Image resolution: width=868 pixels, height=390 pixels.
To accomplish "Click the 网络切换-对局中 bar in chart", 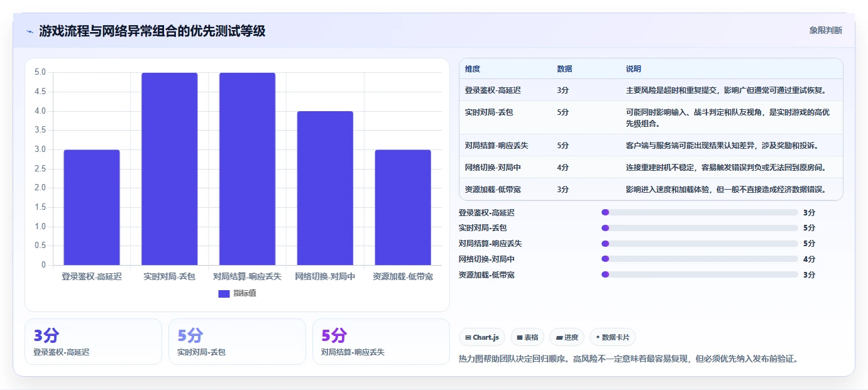I will coord(325,188).
